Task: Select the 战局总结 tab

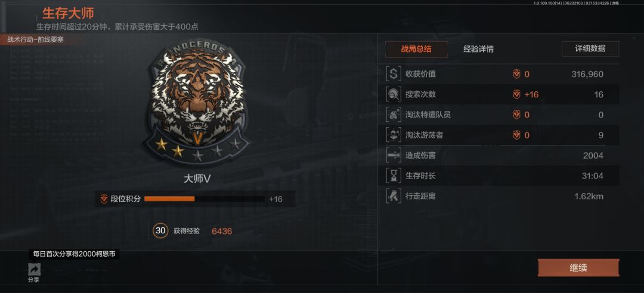Action: 416,49
